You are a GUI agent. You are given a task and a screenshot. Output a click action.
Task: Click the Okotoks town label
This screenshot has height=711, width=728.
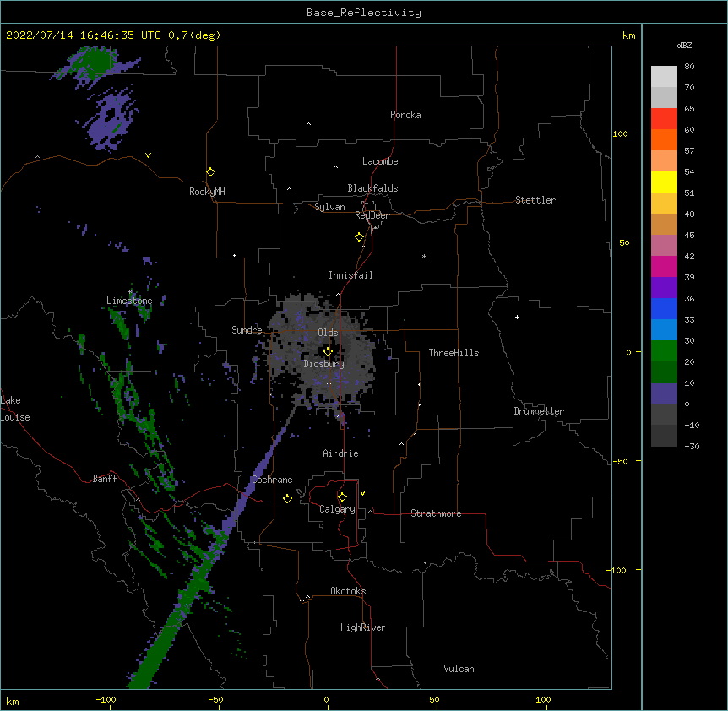pyautogui.click(x=348, y=591)
